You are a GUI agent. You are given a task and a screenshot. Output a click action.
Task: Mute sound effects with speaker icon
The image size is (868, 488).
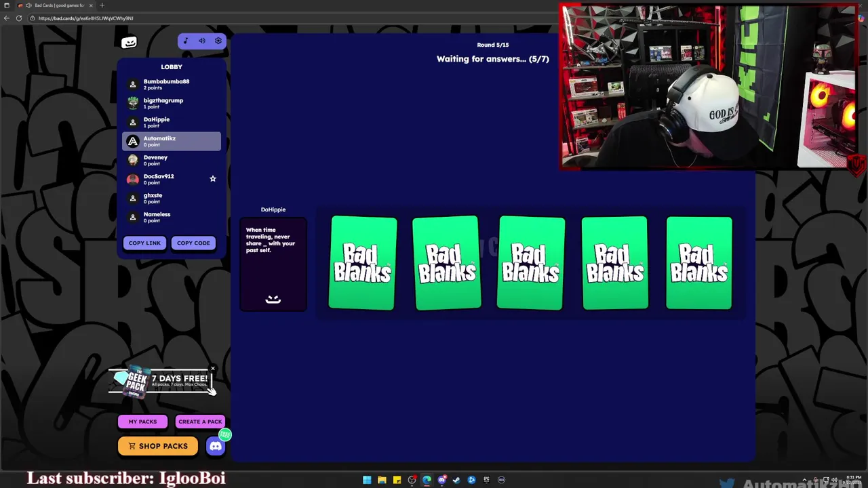(x=202, y=41)
